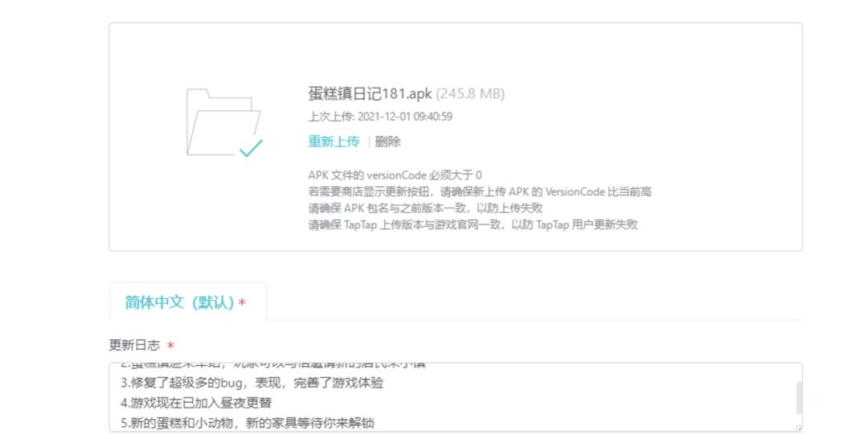Select the 简体中文（默认）language tab
The height and width of the screenshot is (439, 868).
pos(186,302)
